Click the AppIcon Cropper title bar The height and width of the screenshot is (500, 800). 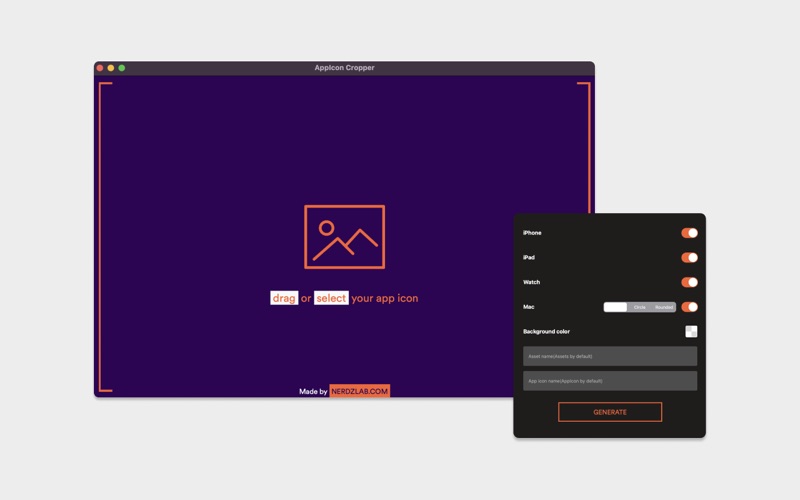pos(344,68)
